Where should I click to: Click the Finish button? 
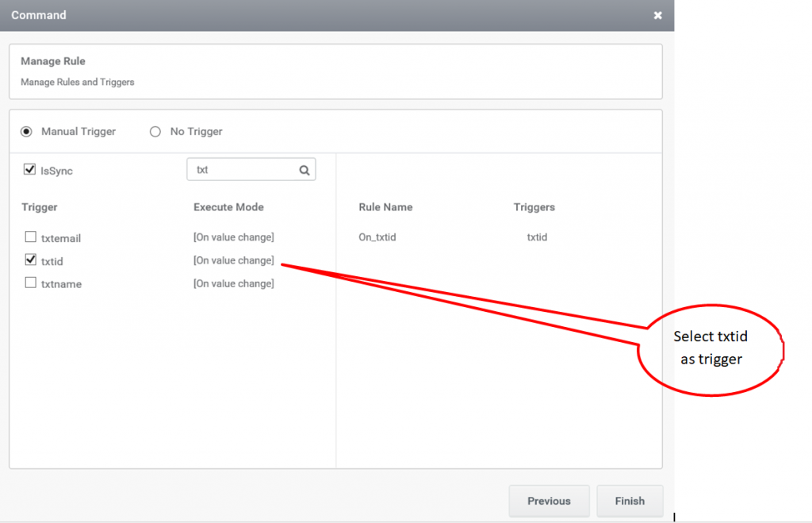630,501
